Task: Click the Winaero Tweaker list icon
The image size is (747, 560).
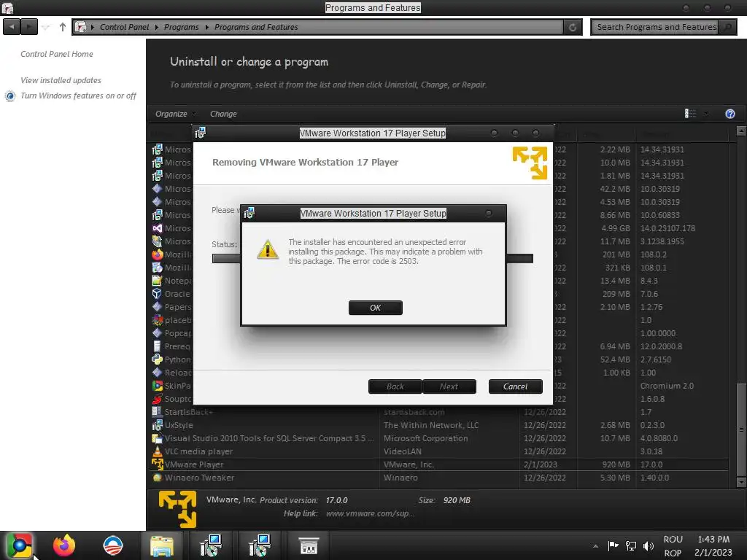Action: (x=158, y=478)
